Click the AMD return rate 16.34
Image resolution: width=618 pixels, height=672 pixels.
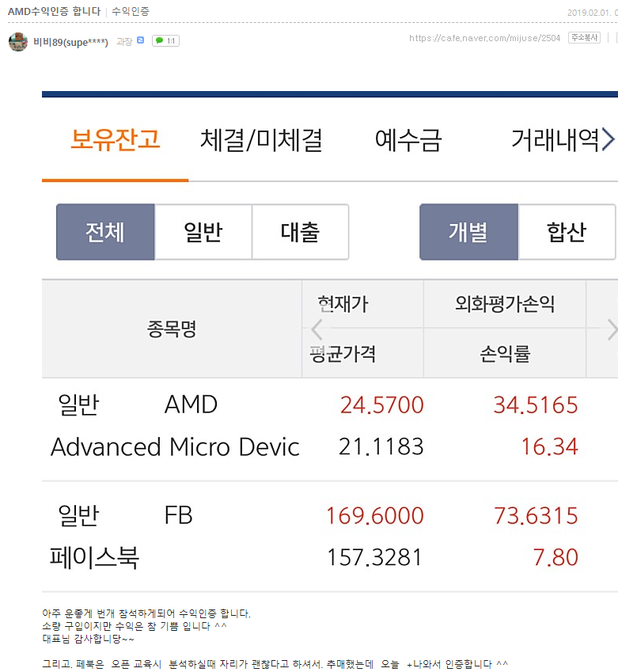click(549, 446)
